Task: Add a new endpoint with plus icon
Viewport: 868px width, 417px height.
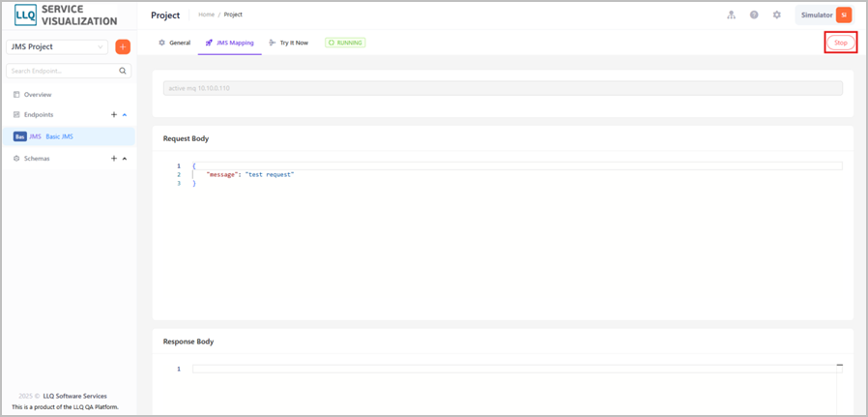Action: tap(114, 114)
